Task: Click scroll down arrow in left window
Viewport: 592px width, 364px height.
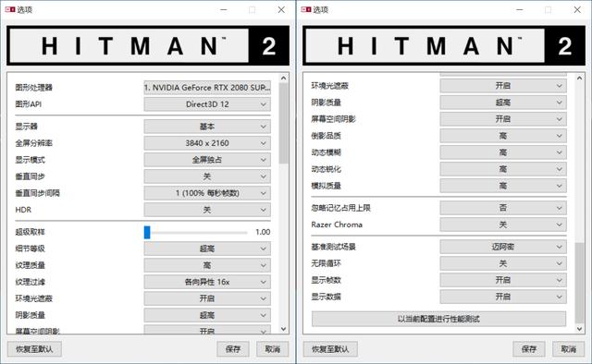Action: pyautogui.click(x=284, y=329)
